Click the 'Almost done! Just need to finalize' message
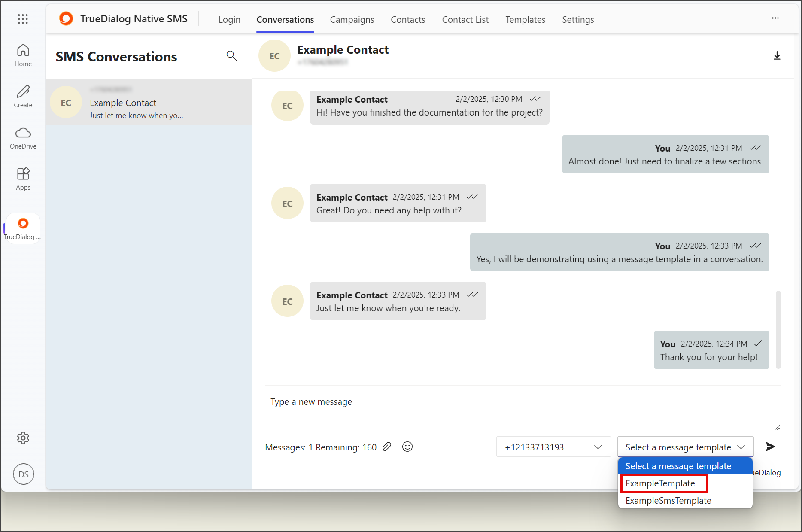The image size is (802, 532). click(x=665, y=154)
